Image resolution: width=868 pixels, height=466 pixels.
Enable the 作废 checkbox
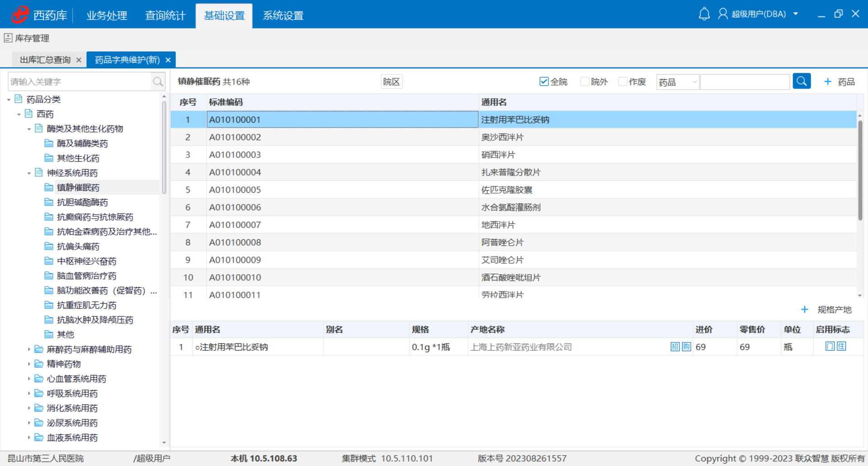point(623,81)
